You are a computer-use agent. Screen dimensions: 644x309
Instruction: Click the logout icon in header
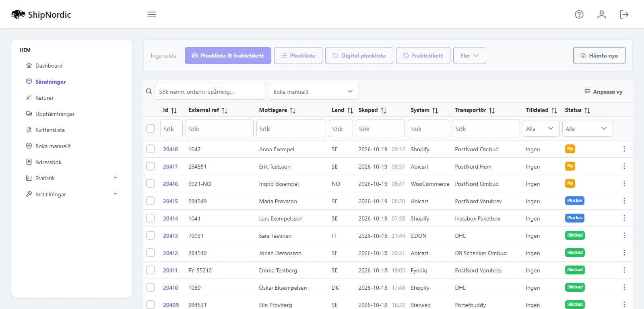624,14
